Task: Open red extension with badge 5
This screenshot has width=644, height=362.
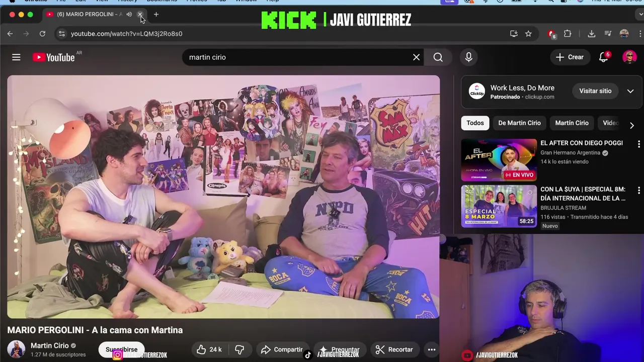Action: (x=552, y=34)
